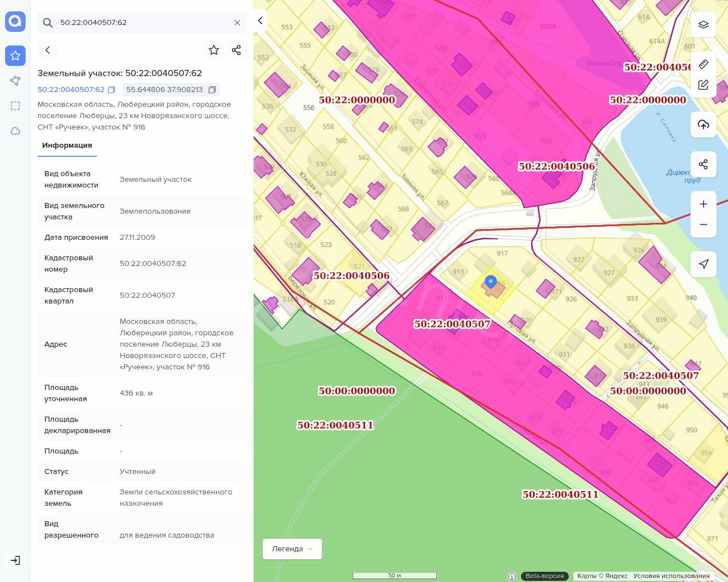Select the dashed rectangle area tool
The width and height of the screenshot is (728, 582).
[x=15, y=106]
